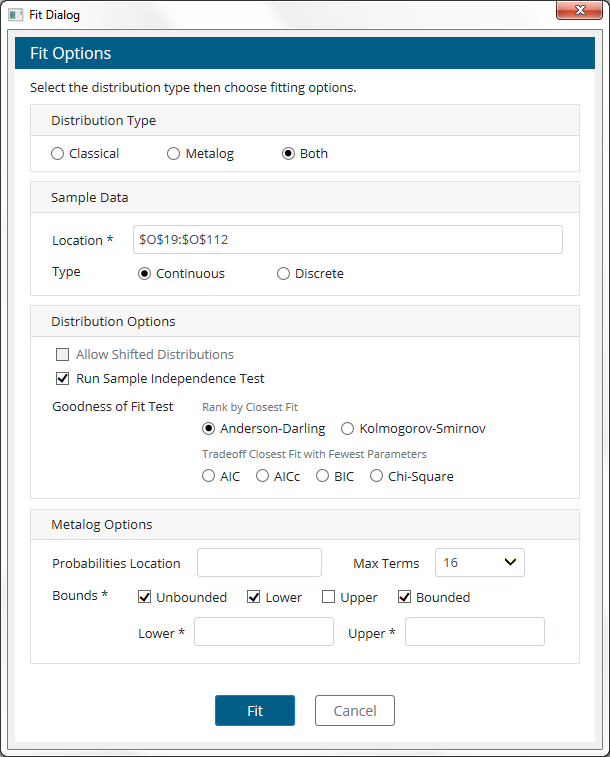This screenshot has width=610, height=757.
Task: Click the Cancel button
Action: pyautogui.click(x=354, y=711)
